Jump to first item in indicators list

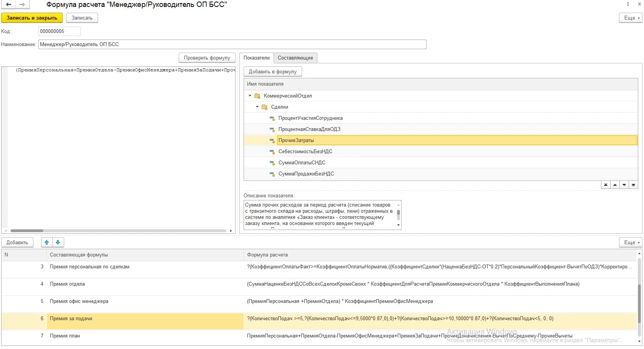point(606,185)
